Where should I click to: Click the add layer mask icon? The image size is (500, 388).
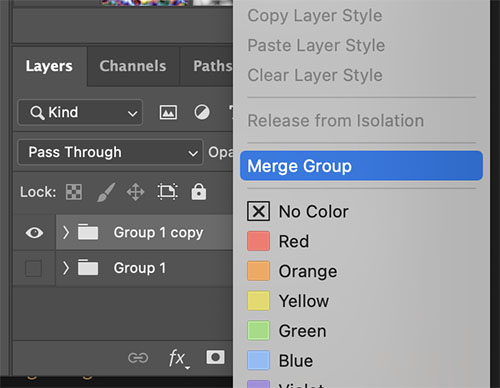215,357
